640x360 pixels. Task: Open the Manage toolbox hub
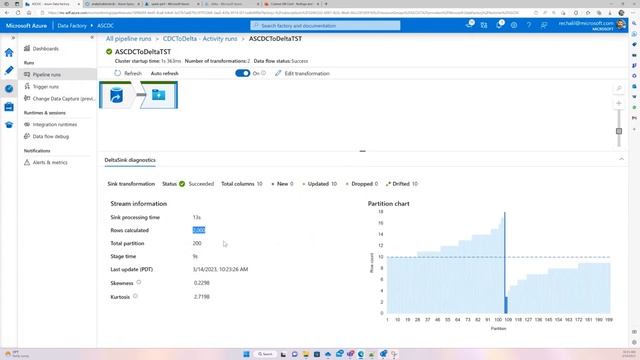[x=9, y=107]
